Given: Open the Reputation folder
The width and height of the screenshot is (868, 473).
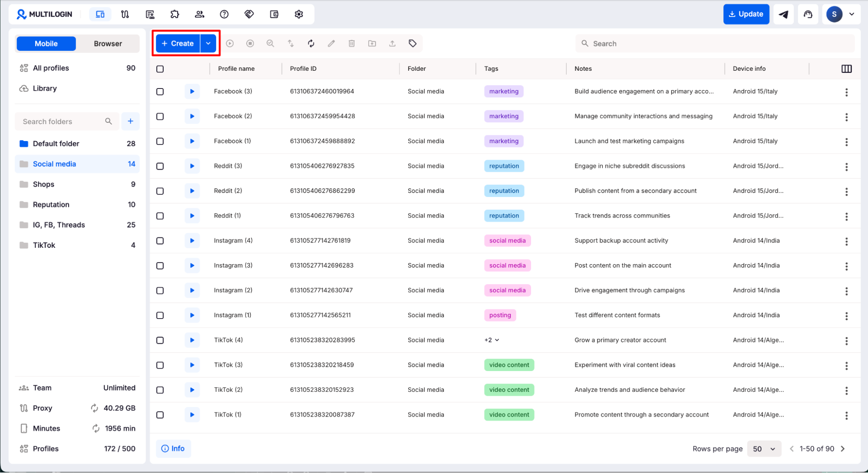Looking at the screenshot, I should pos(51,204).
